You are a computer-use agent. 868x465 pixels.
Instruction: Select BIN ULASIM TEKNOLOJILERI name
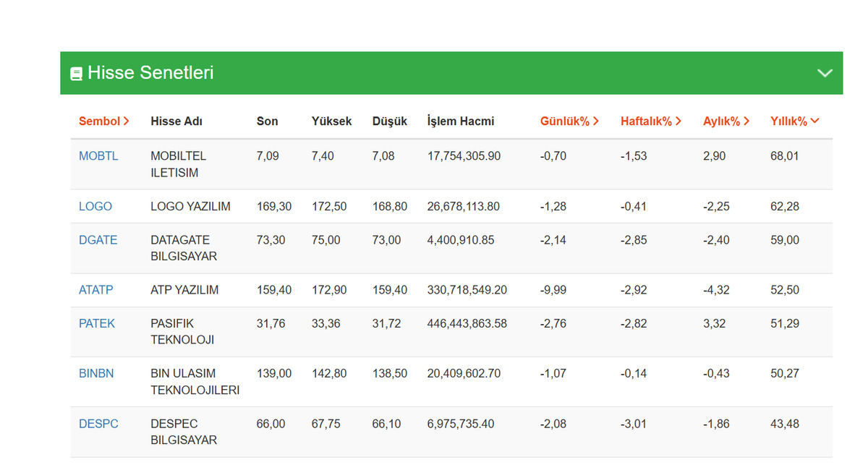pyautogui.click(x=195, y=382)
